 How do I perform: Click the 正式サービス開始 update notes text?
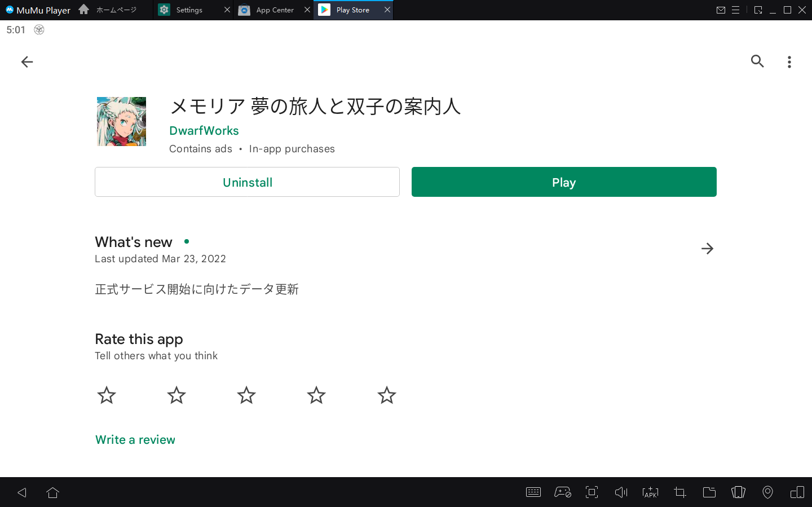(197, 289)
